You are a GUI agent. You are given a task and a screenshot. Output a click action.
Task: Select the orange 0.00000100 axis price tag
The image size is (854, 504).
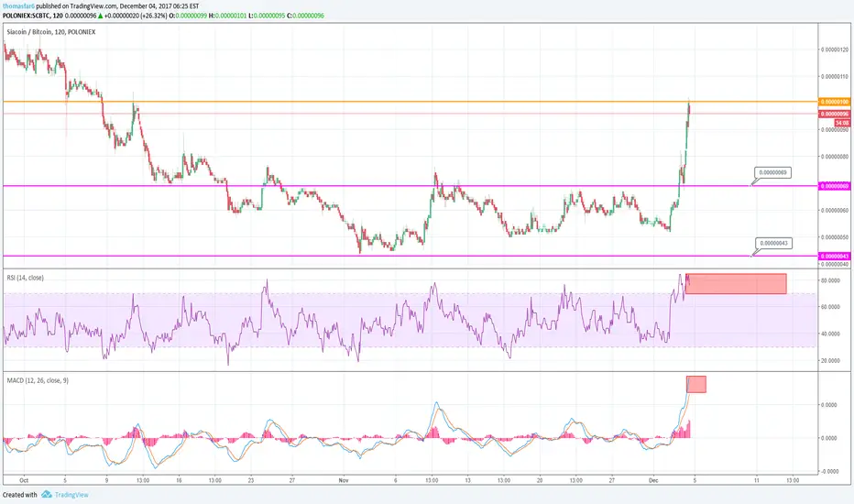[835, 102]
